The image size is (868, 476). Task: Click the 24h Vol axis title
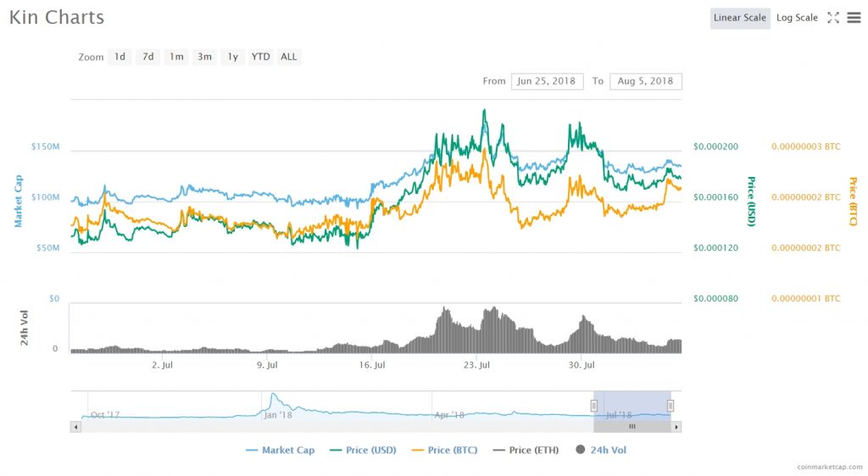[x=25, y=329]
